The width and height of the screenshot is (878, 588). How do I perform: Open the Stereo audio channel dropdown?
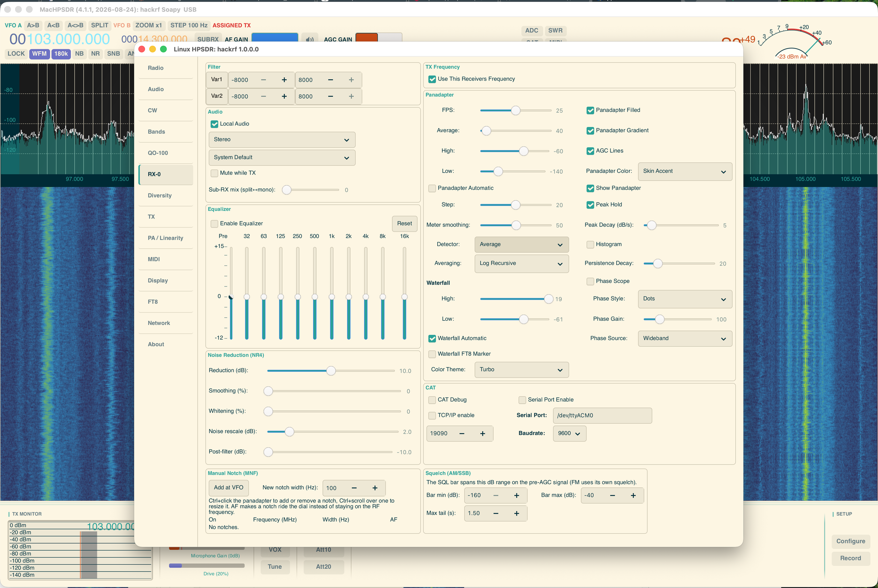pos(282,140)
